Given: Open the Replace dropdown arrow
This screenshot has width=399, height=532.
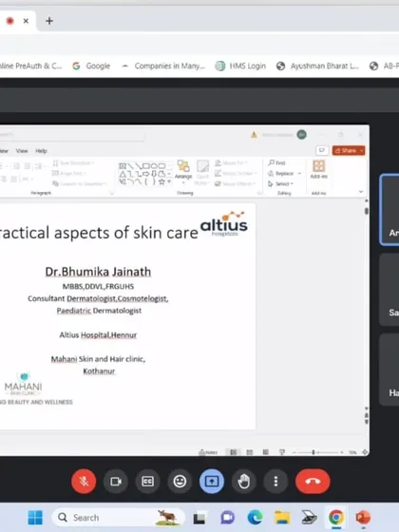Looking at the screenshot, I should coord(299,173).
